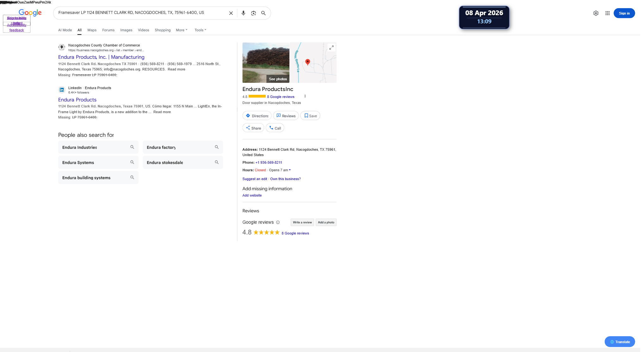The image size is (644, 352).
Task: Open more options three-dot menu by reviews
Action: coord(305,96)
